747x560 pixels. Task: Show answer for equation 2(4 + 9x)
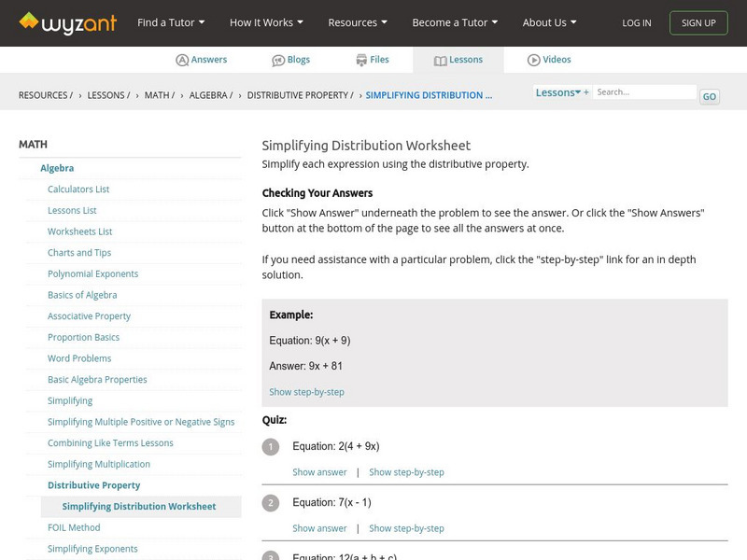point(319,472)
